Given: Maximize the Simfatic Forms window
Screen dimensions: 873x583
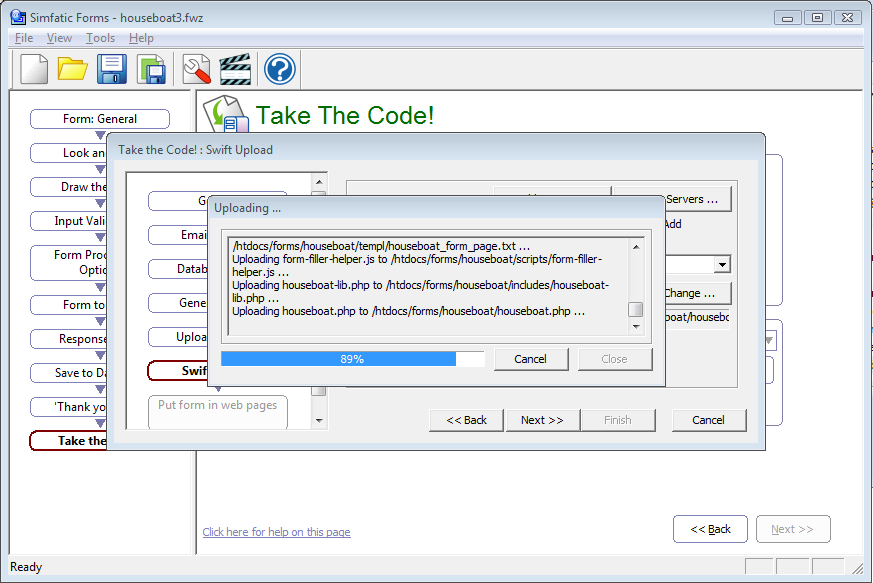Looking at the screenshot, I should pos(817,18).
